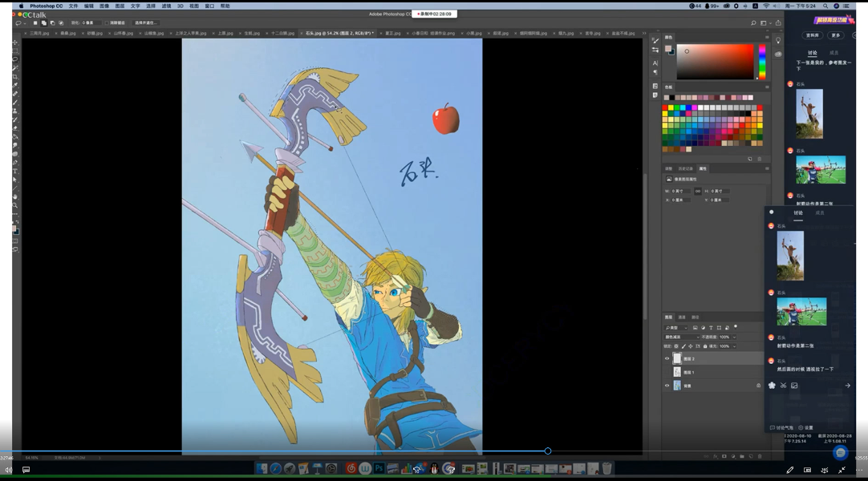Open the blend mode 颜色减淡 dropdown
This screenshot has height=481, width=868.
(681, 337)
